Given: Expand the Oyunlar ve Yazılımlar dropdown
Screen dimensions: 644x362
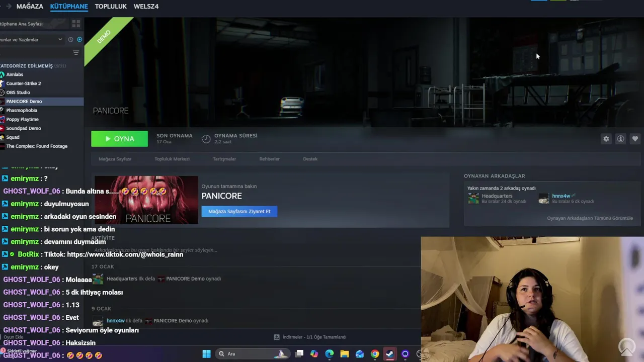Looking at the screenshot, I should 31,40.
